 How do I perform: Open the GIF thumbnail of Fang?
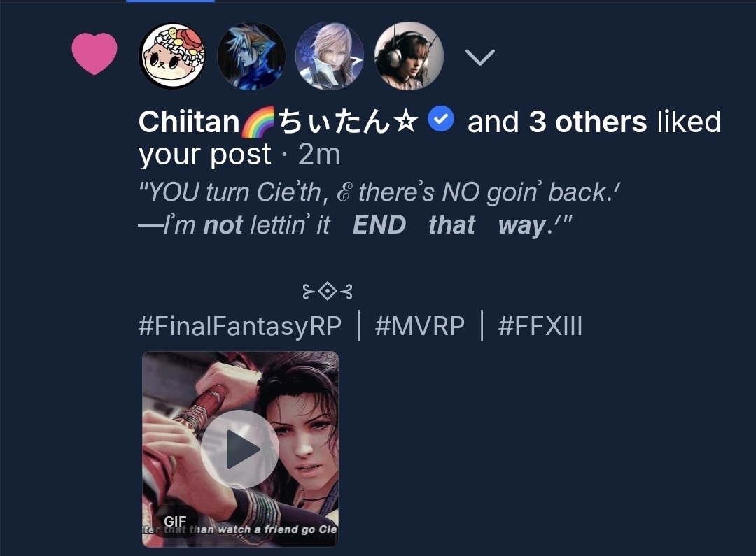pos(240,449)
